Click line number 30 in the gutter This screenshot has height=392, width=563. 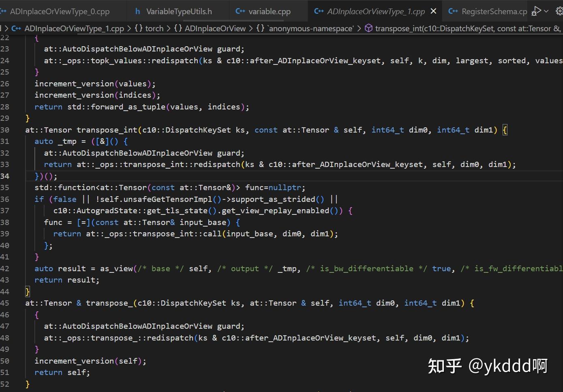click(5, 130)
